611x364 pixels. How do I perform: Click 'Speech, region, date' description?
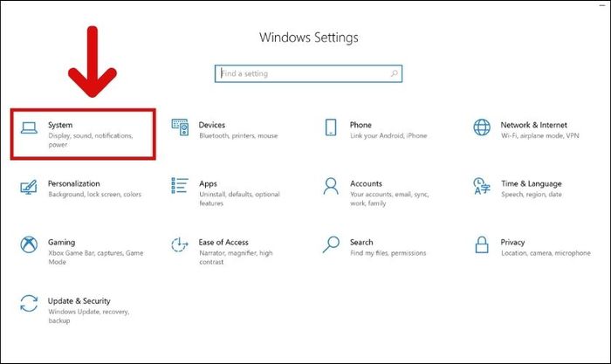pyautogui.click(x=532, y=194)
